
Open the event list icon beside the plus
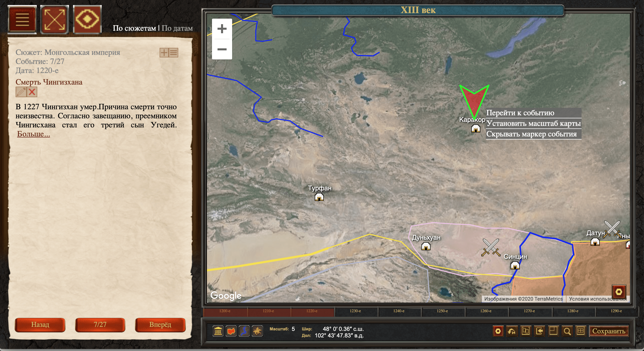point(173,53)
